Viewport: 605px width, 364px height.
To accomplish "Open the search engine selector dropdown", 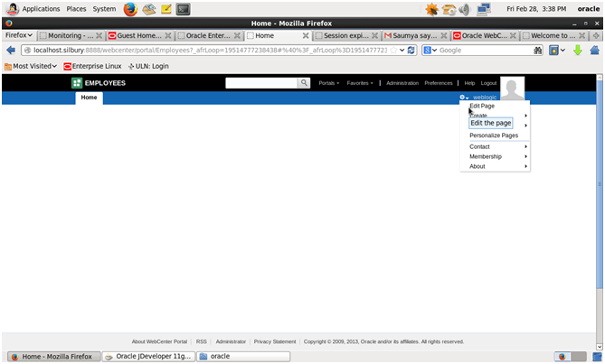I will 430,50.
